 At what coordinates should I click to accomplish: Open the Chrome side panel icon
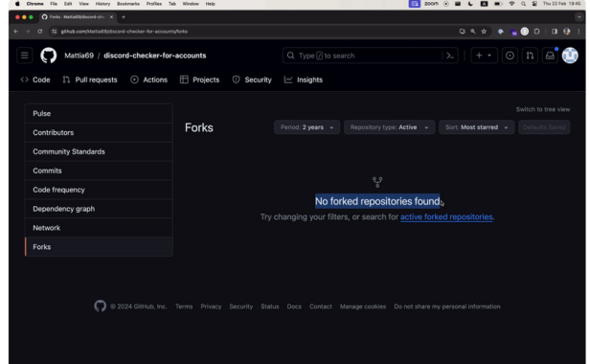555,32
